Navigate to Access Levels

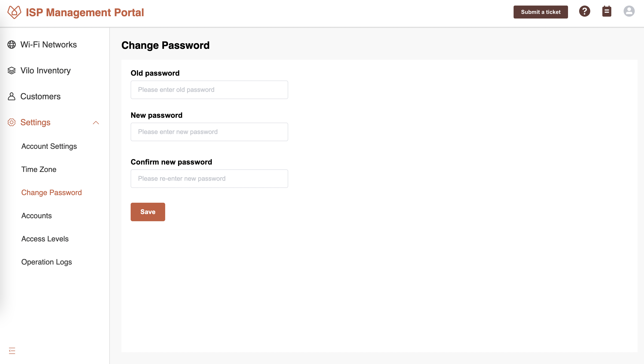pyautogui.click(x=45, y=239)
